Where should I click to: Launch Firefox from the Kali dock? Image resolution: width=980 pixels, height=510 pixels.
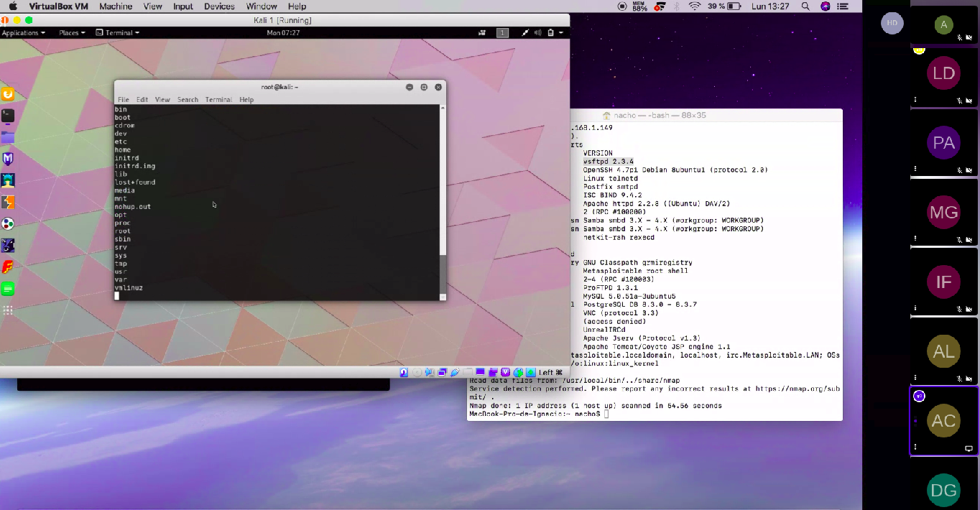8,94
